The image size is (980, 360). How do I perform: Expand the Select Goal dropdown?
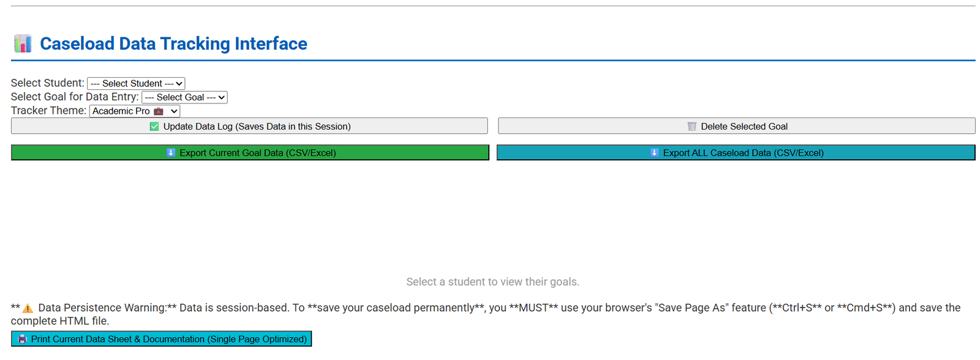184,97
